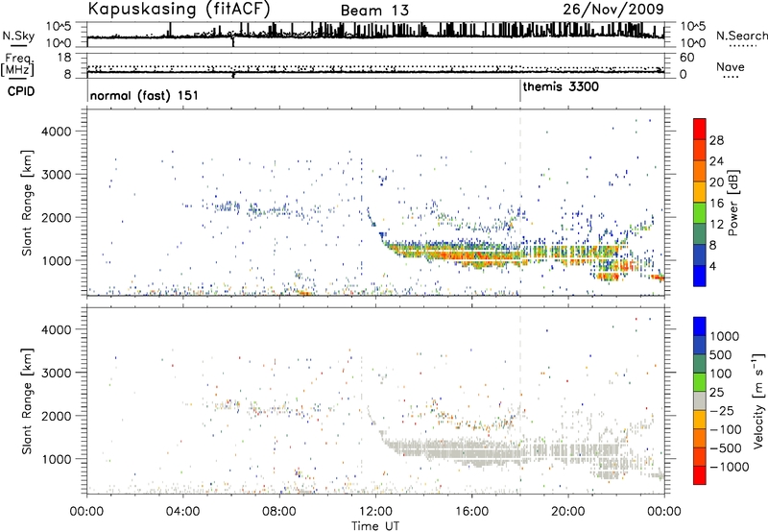Viewport: 768px width, 532px height.
Task: Pick the light green Power segment between 12 and 16
Action: 700,213
